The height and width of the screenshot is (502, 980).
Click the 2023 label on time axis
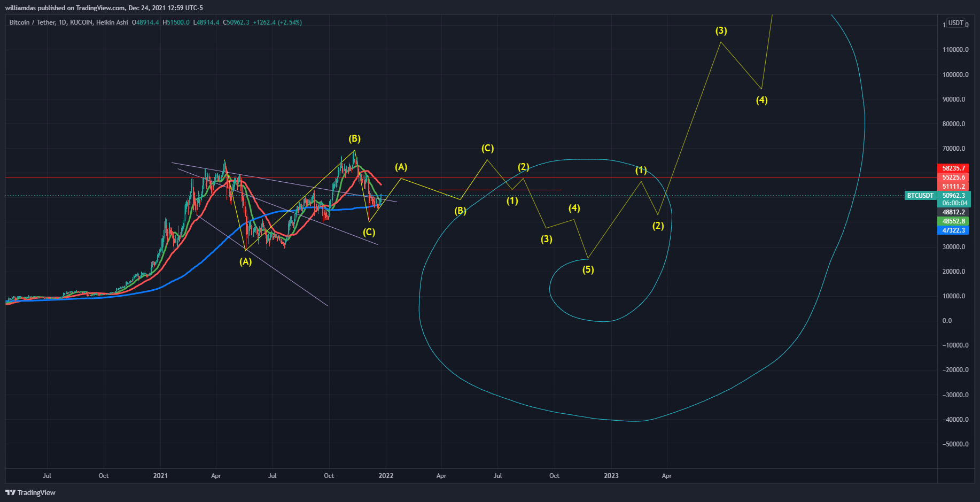611,476
